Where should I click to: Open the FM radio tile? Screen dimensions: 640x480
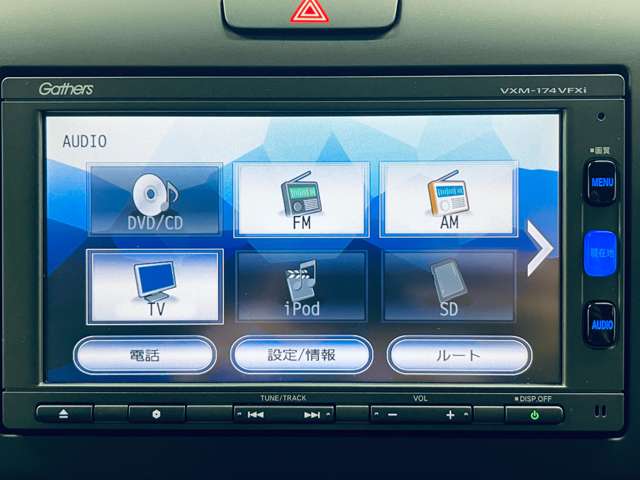(301, 200)
